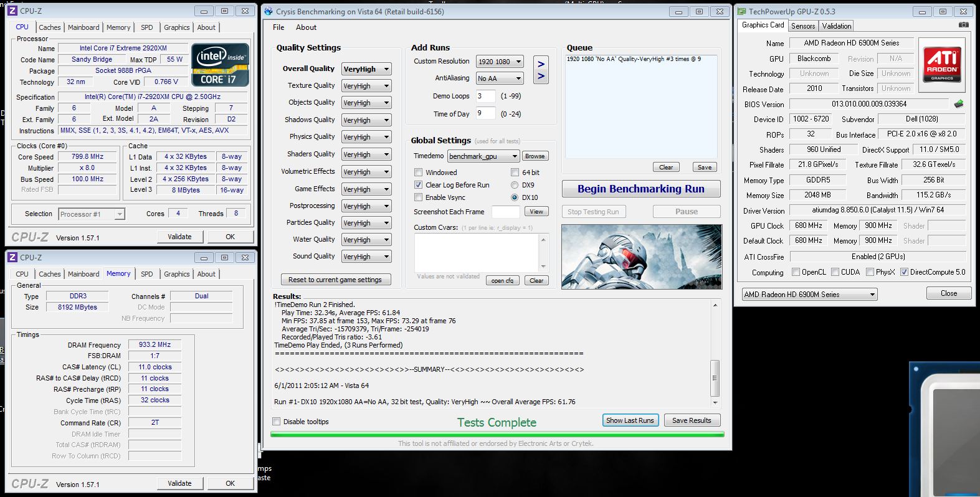This screenshot has width=980, height=497.
Task: Click the Crysis nanosuit artwork thumbnail
Action: tap(642, 257)
